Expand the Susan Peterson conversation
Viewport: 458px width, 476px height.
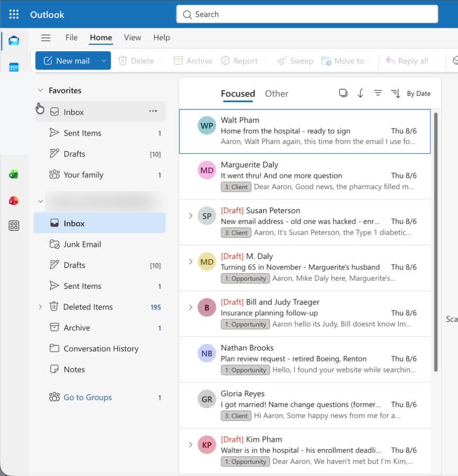pos(191,216)
